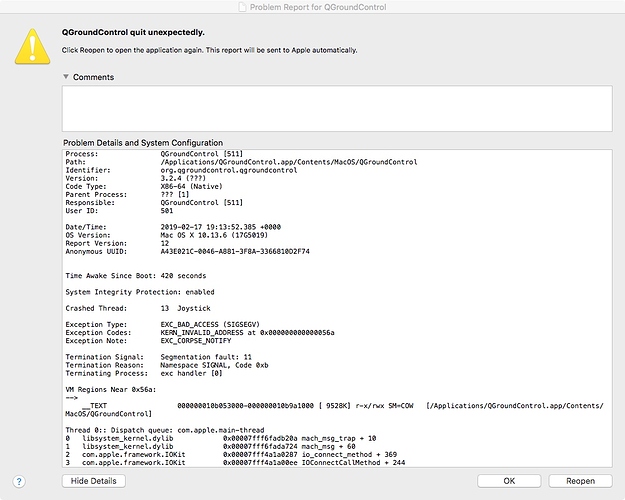The height and width of the screenshot is (500, 625).
Task: Click inside the Comments text box
Action: point(337,108)
